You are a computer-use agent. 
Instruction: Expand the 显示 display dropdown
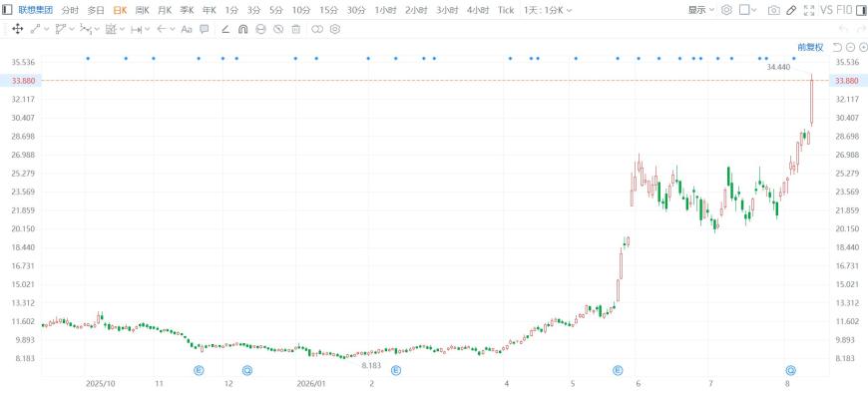[x=700, y=10]
